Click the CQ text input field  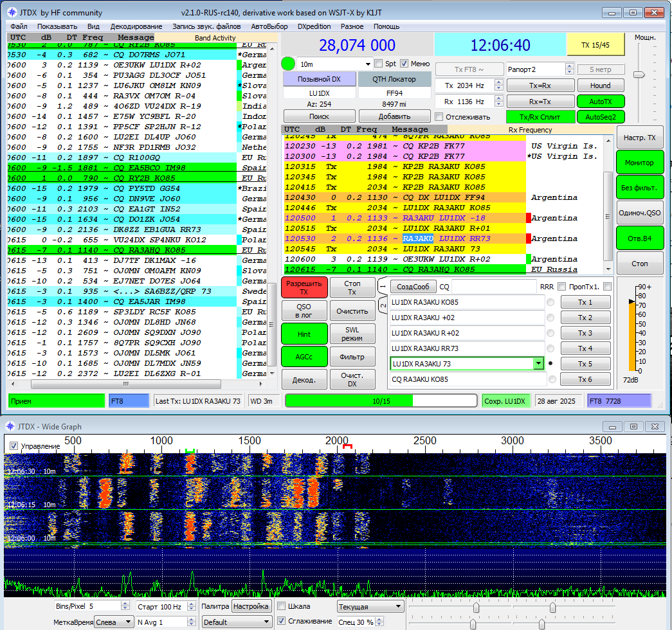tap(494, 286)
